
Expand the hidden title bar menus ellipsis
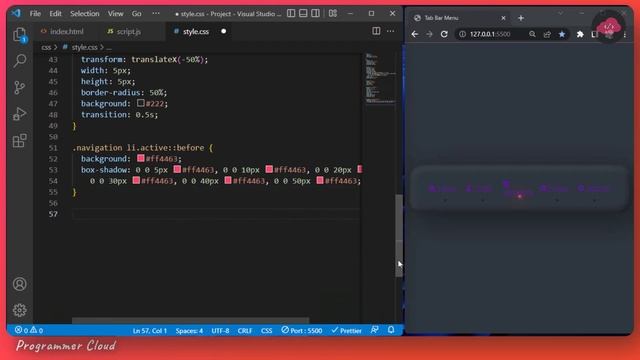(156, 13)
